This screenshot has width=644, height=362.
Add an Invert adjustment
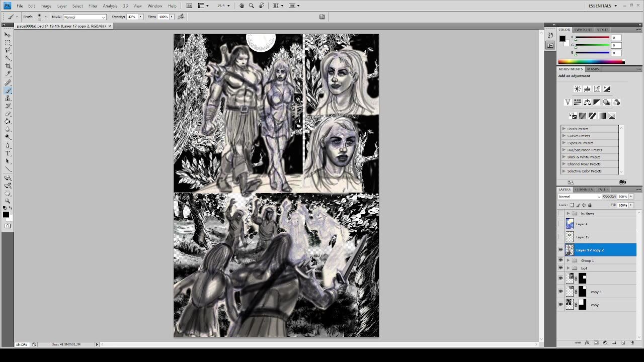[573, 116]
